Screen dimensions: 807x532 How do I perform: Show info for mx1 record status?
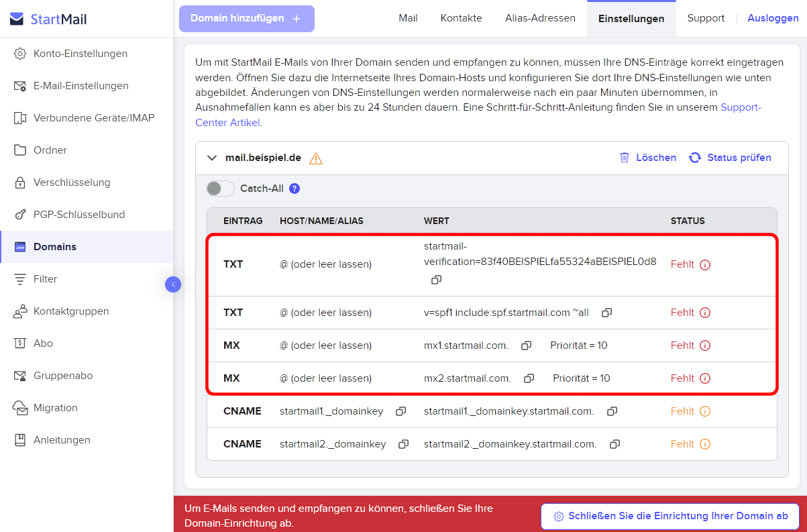705,345
